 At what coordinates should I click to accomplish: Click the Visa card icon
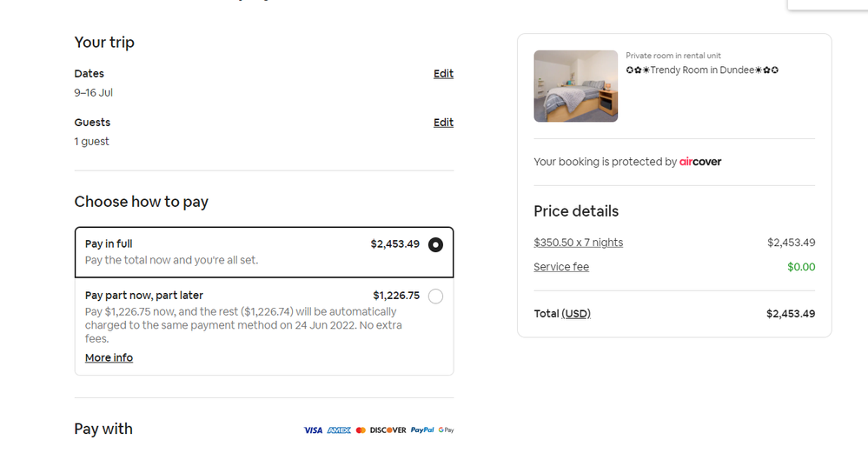313,430
